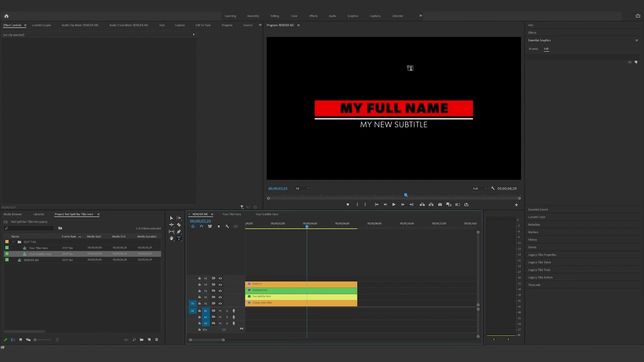Click New Item icon in Project panel
Screen dimensions: 644x362
click(x=149, y=340)
